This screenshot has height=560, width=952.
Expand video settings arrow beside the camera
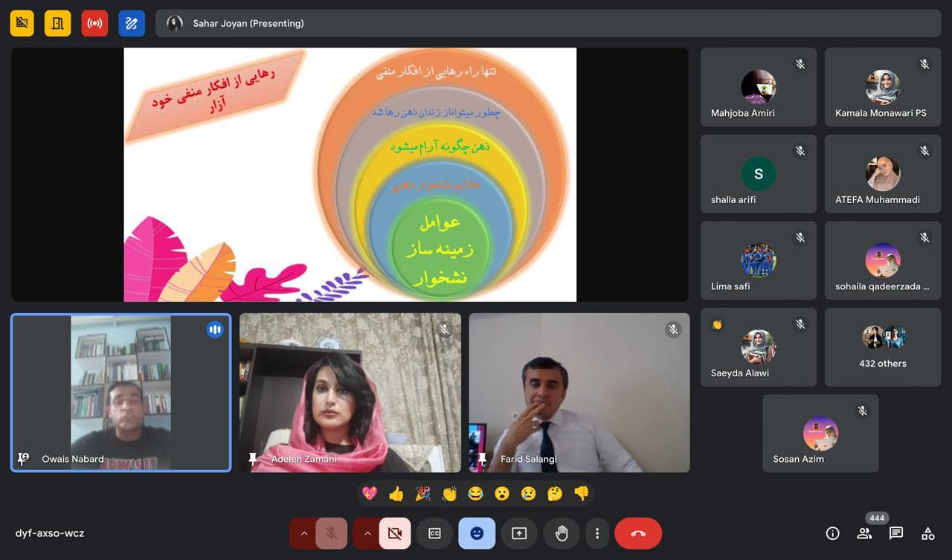[x=367, y=533]
